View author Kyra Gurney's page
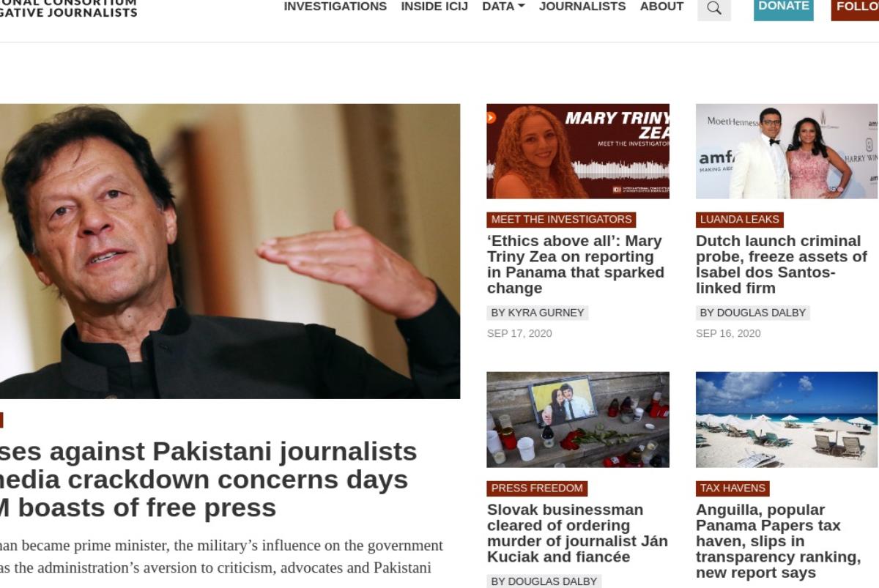 [x=538, y=313]
